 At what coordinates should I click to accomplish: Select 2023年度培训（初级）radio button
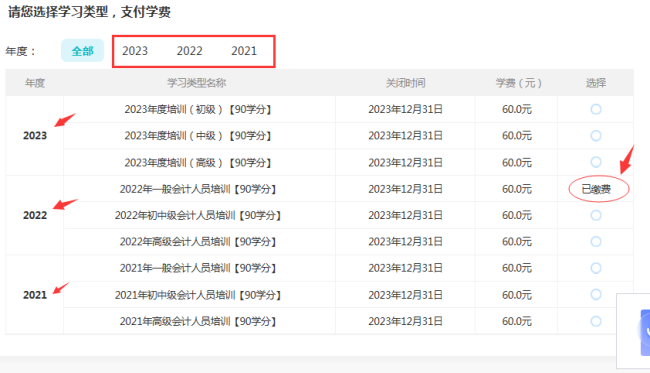coord(596,109)
